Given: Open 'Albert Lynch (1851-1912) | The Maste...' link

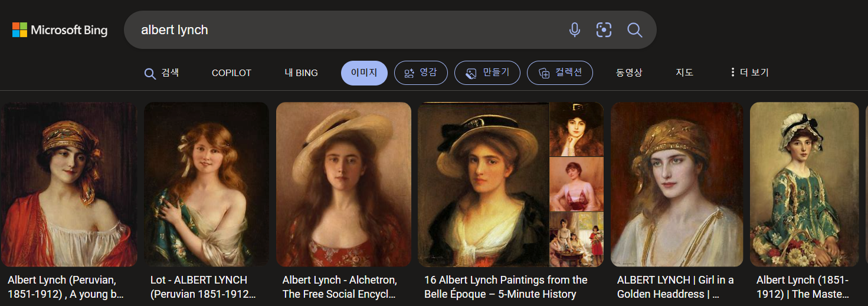Looking at the screenshot, I should click(803, 287).
